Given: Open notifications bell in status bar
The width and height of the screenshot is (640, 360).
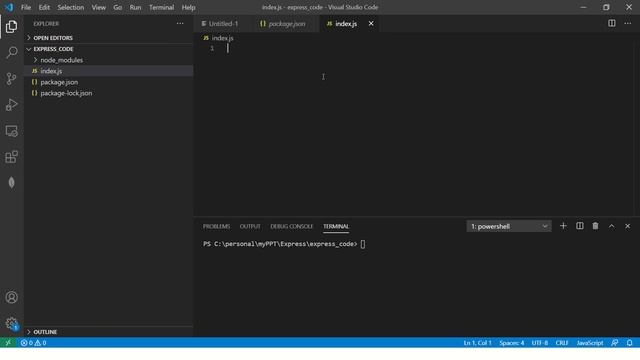Looking at the screenshot, I should (630, 343).
